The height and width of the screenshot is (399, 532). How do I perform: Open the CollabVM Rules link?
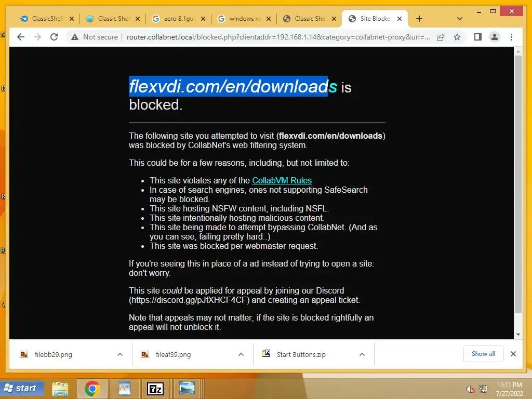click(282, 180)
